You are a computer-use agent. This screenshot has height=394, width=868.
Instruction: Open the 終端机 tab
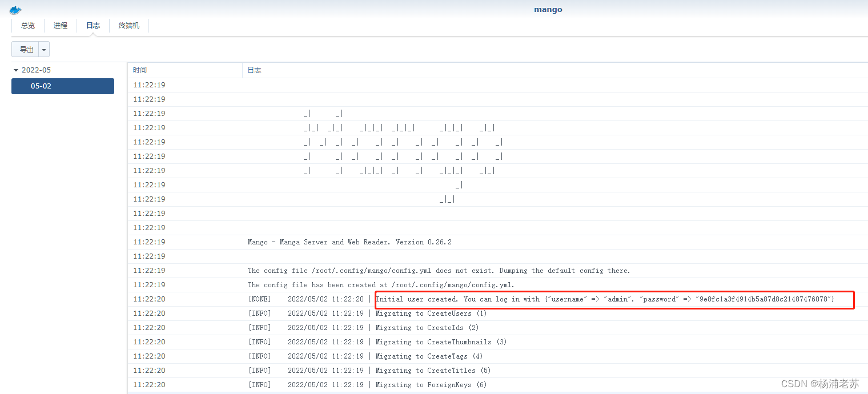[129, 26]
